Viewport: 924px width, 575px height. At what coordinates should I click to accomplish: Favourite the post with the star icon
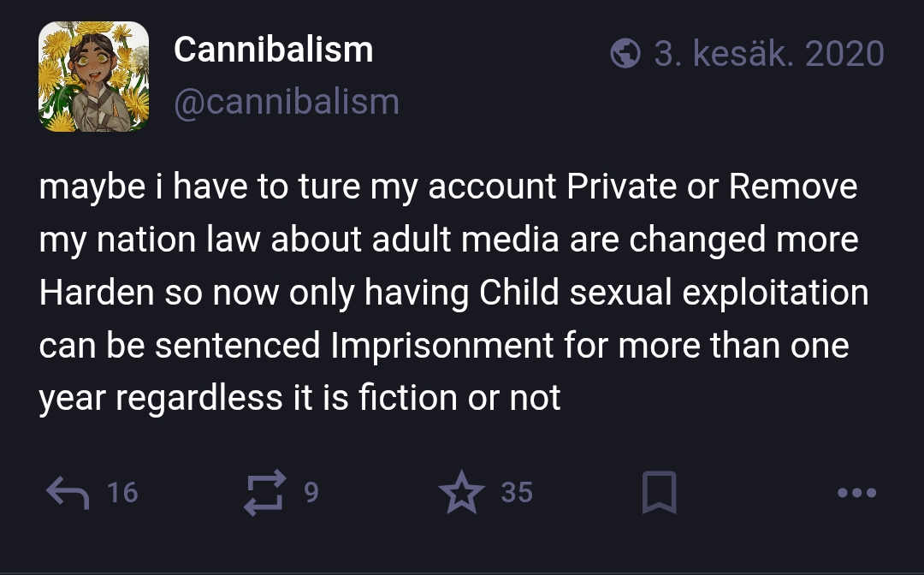point(462,492)
